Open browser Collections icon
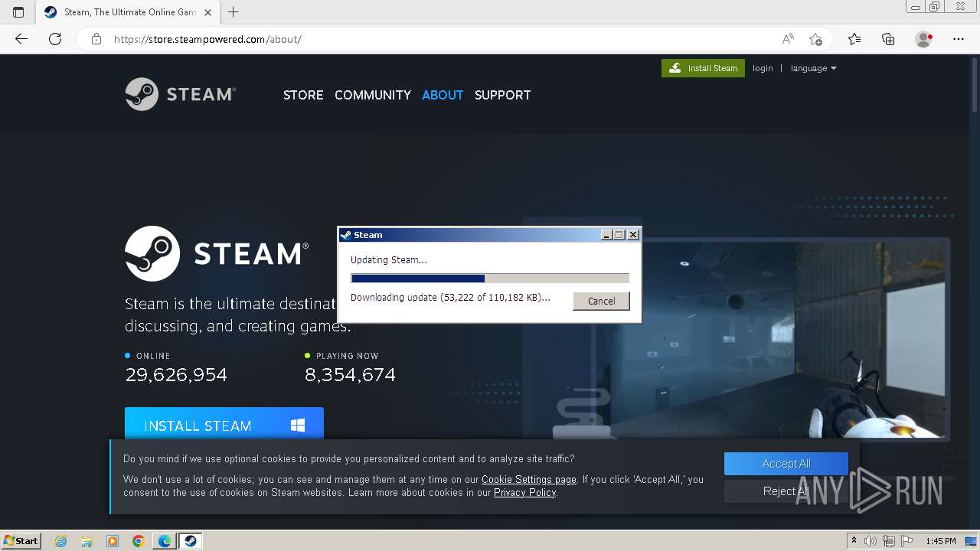The height and width of the screenshot is (551, 980). pos(888,39)
